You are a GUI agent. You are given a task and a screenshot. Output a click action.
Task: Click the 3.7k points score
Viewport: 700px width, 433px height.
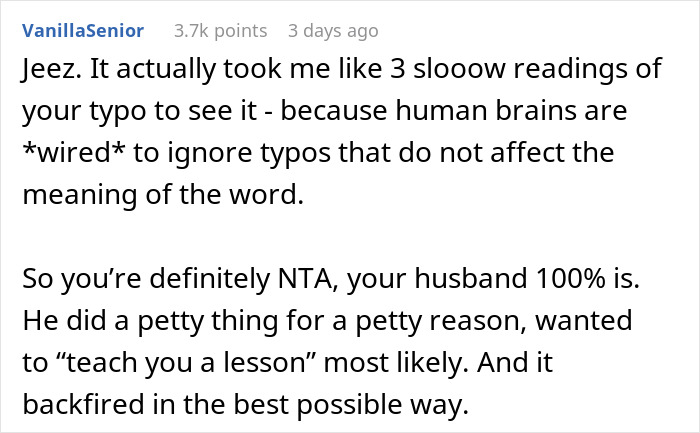tap(221, 31)
